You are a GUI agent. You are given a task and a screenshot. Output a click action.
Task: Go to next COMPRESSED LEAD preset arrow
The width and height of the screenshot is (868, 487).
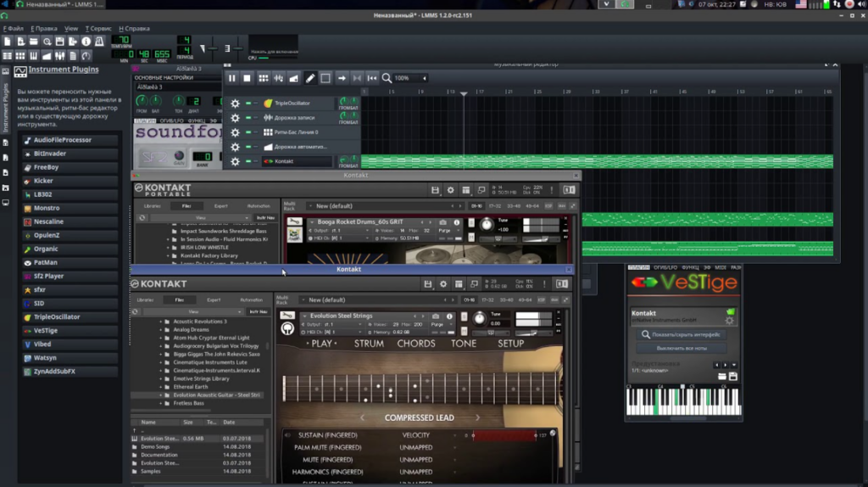point(478,417)
